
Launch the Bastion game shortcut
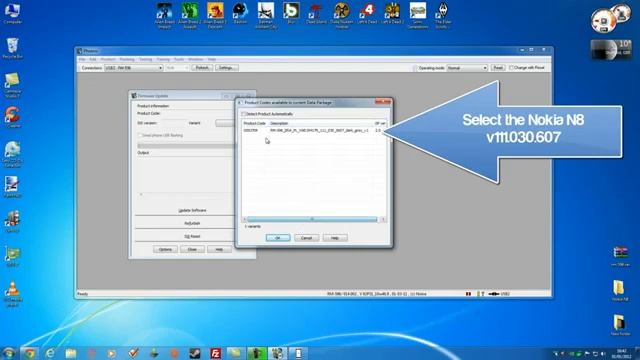240,13
